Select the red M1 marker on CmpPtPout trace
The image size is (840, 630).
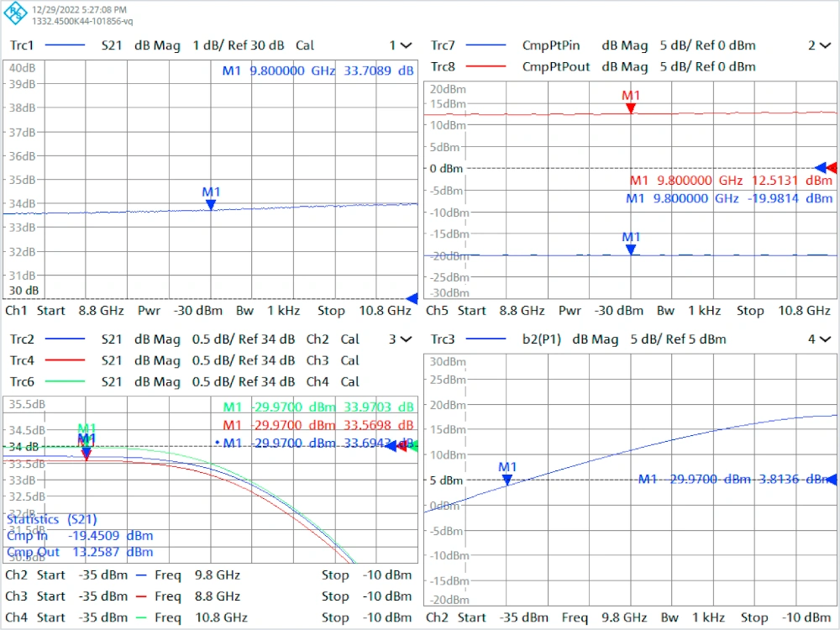[x=631, y=108]
